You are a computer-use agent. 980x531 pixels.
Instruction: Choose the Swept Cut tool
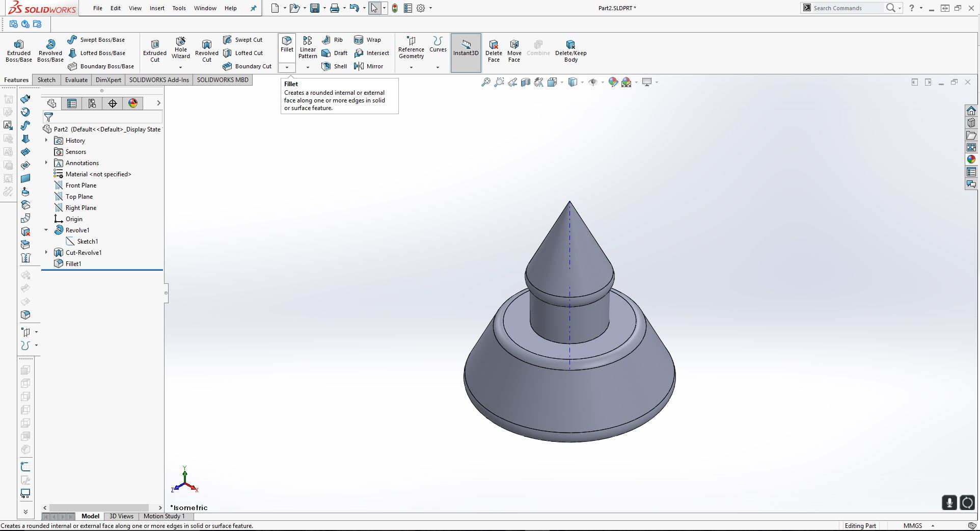tap(243, 40)
